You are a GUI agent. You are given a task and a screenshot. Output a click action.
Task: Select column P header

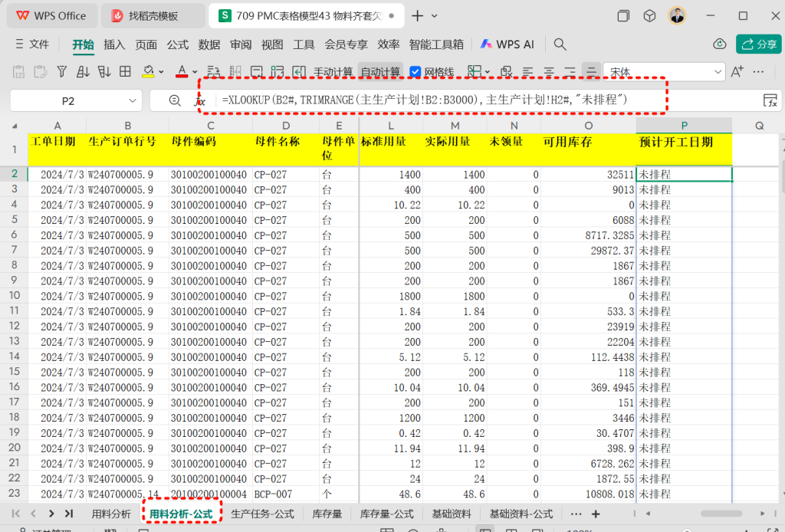(x=684, y=126)
